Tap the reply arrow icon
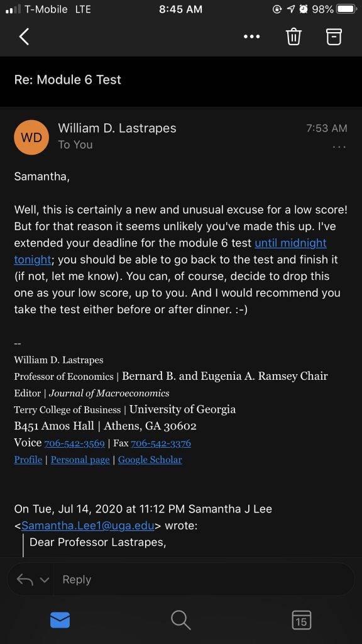Viewport: 362px width, 644px height. 25,579
